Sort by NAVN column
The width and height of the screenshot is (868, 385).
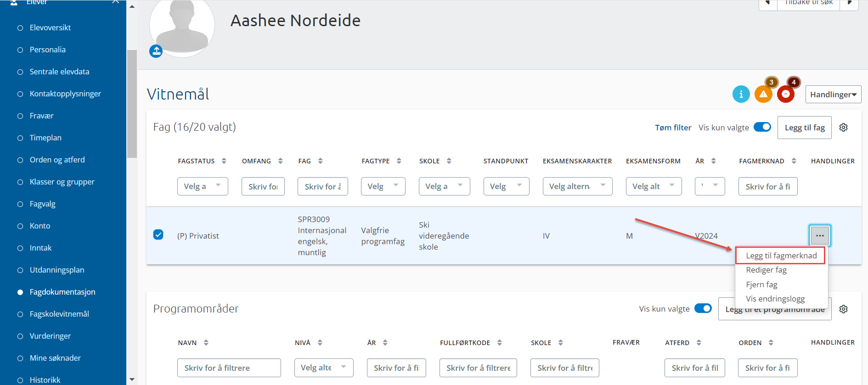pyautogui.click(x=206, y=343)
